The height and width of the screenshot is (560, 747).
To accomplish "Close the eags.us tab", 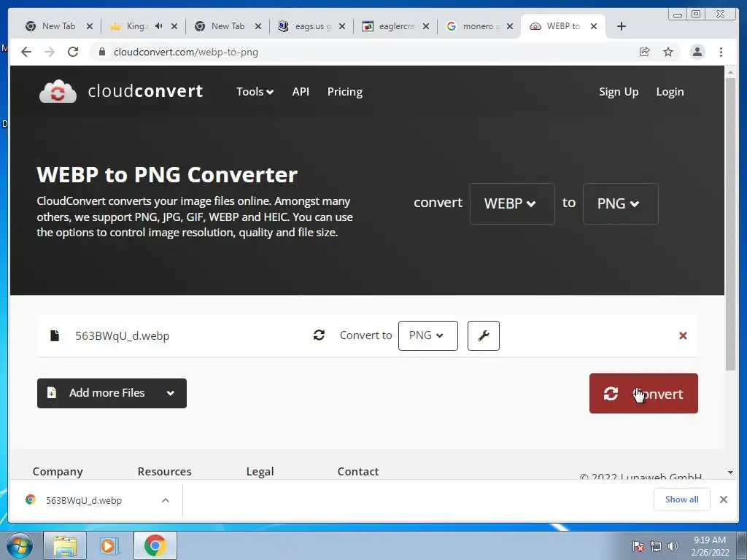I will point(342,26).
